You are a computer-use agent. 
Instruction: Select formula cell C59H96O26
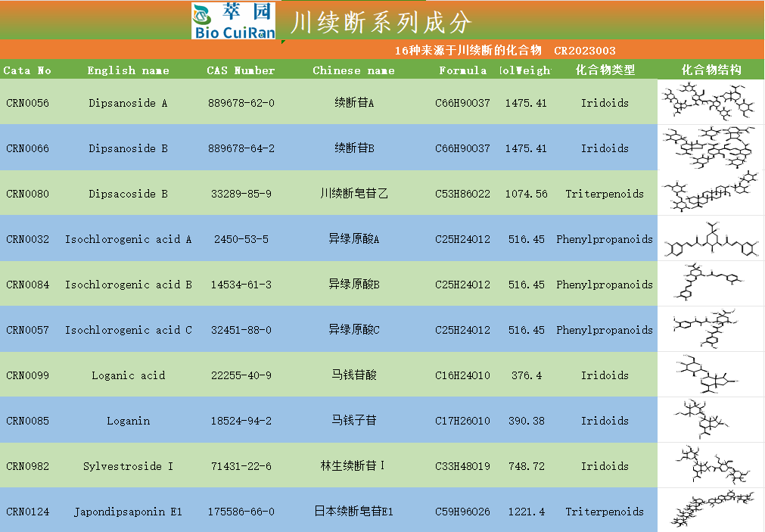coord(462,512)
